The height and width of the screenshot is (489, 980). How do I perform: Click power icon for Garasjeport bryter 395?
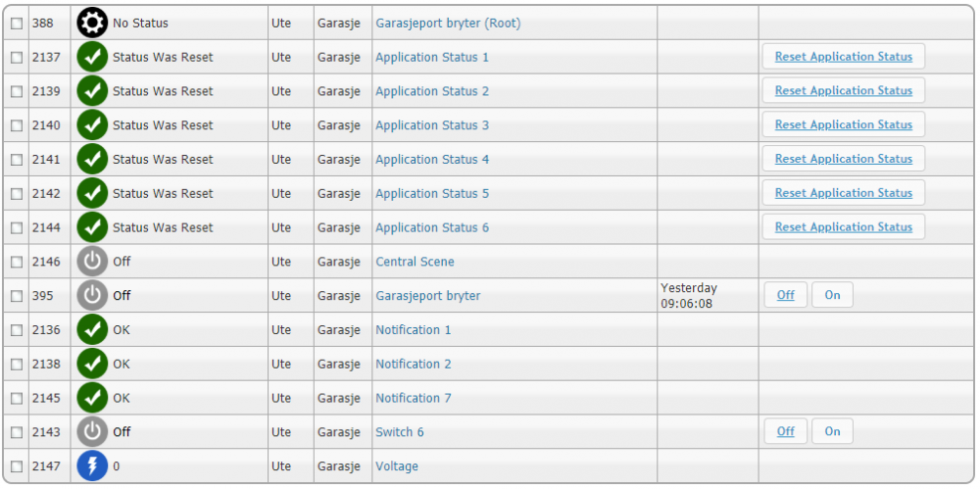point(92,295)
